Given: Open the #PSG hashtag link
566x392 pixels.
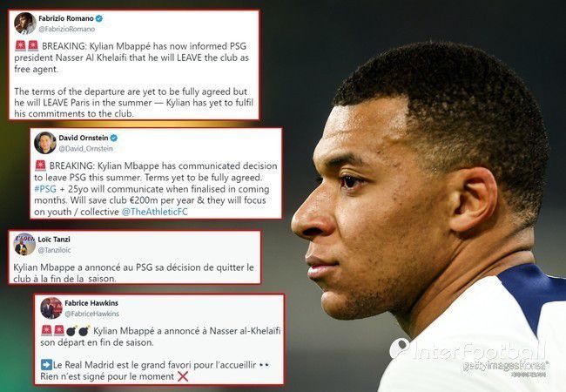Looking at the screenshot, I should coord(45,189).
